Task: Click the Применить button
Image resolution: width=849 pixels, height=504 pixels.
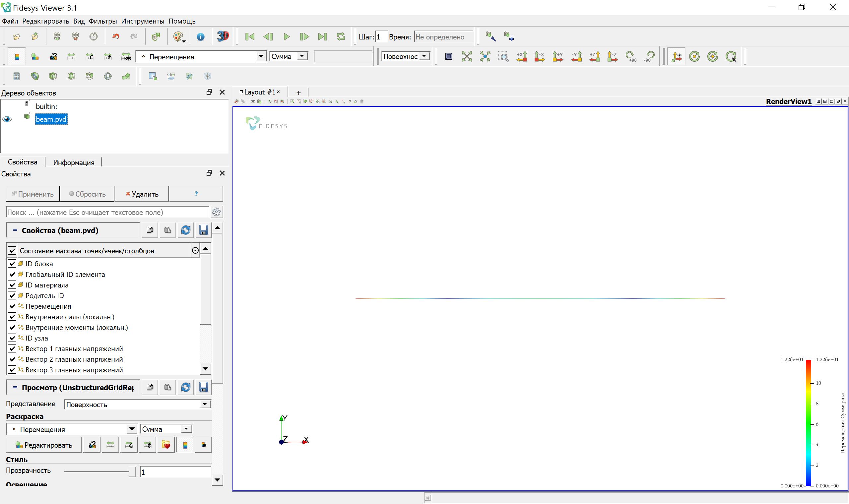Action: 33,194
